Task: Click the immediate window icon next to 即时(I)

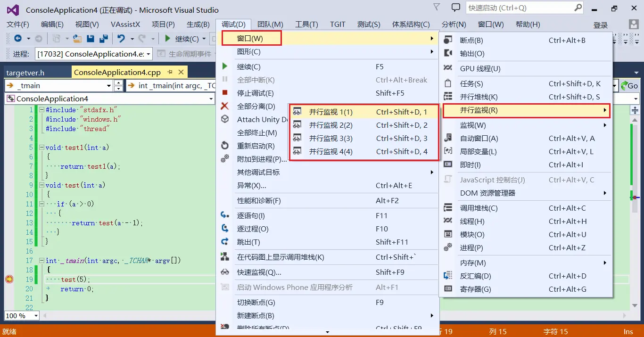Action: pyautogui.click(x=448, y=165)
